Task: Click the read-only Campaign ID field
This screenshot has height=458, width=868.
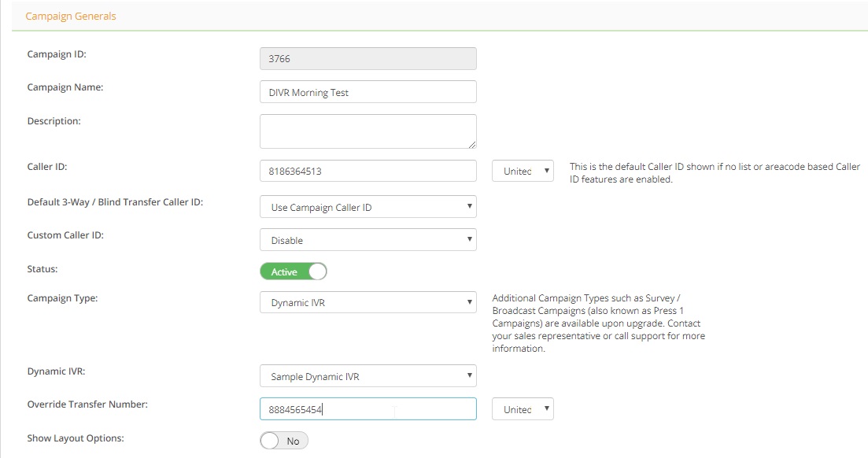Action: (368, 58)
